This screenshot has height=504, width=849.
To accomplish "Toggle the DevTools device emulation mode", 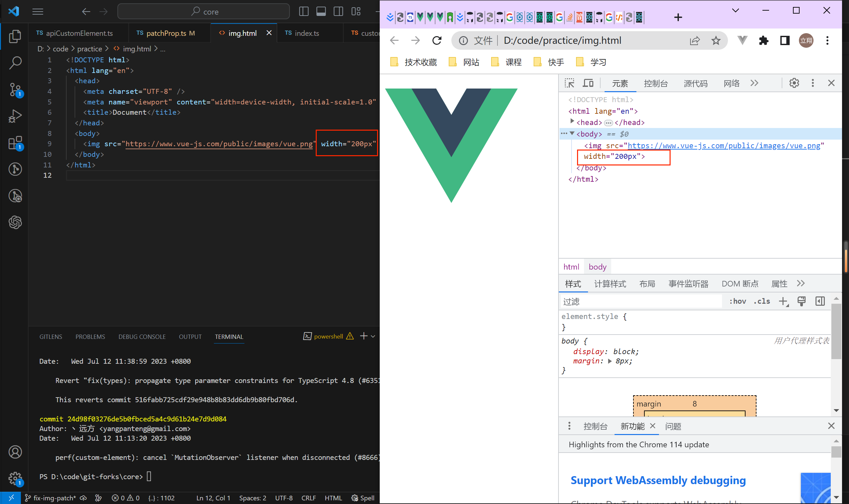I will click(588, 83).
